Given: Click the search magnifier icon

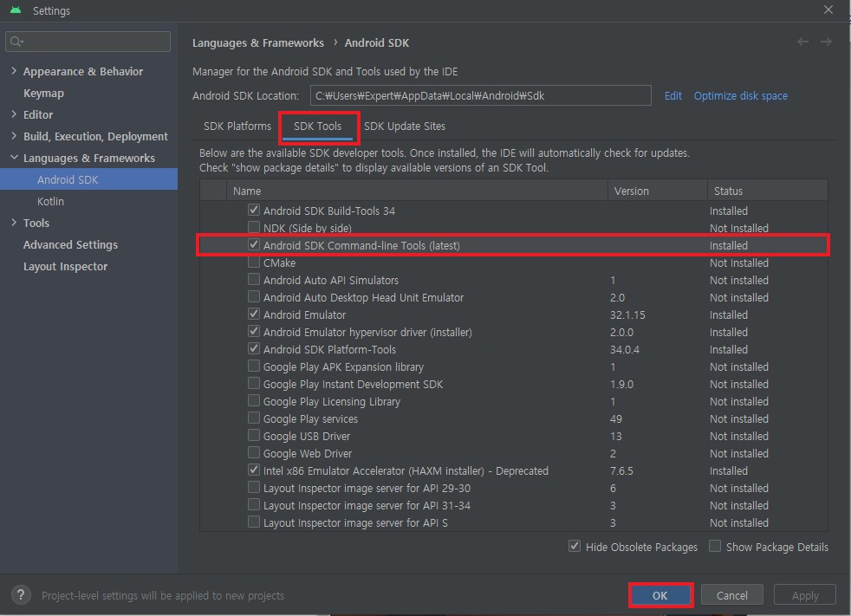Looking at the screenshot, I should (x=16, y=42).
